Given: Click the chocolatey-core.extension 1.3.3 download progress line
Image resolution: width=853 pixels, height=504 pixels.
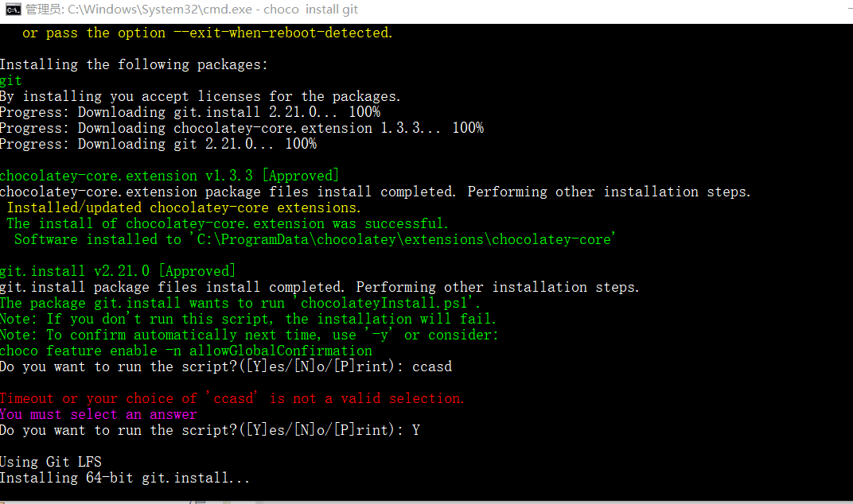Looking at the screenshot, I should 241,128.
